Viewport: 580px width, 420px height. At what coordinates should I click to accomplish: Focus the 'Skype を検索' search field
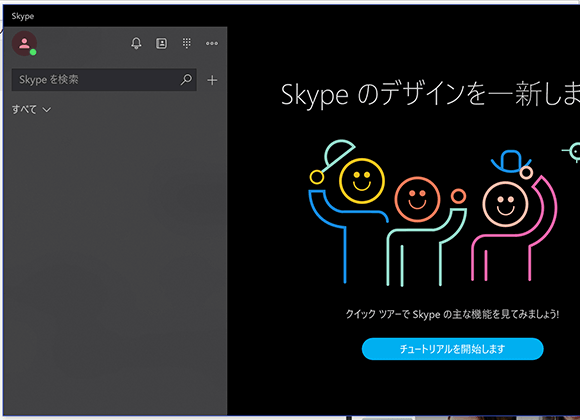(104, 80)
